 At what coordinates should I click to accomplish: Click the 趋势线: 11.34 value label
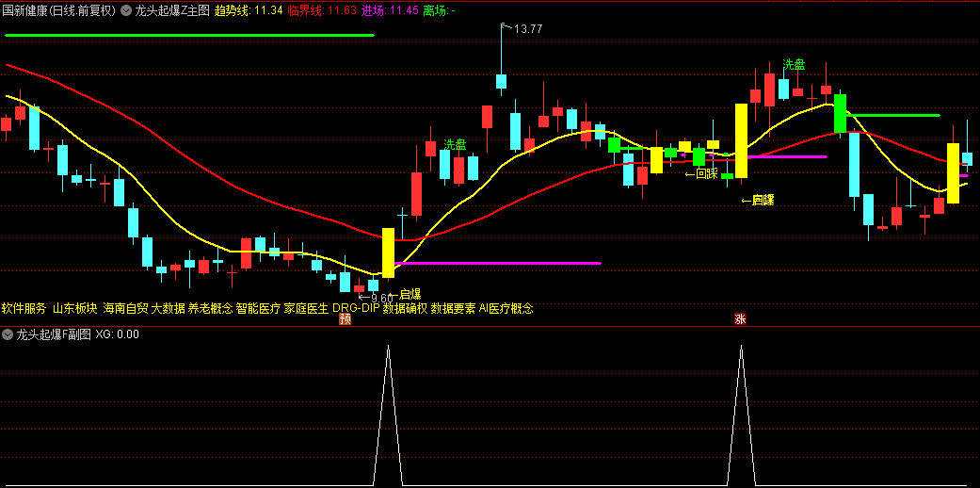tap(249, 10)
